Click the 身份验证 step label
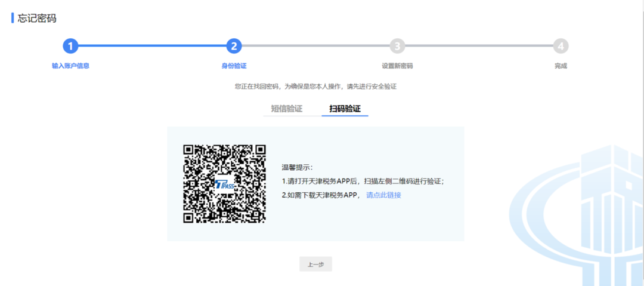Viewport: 644px width, 286px height. [234, 66]
